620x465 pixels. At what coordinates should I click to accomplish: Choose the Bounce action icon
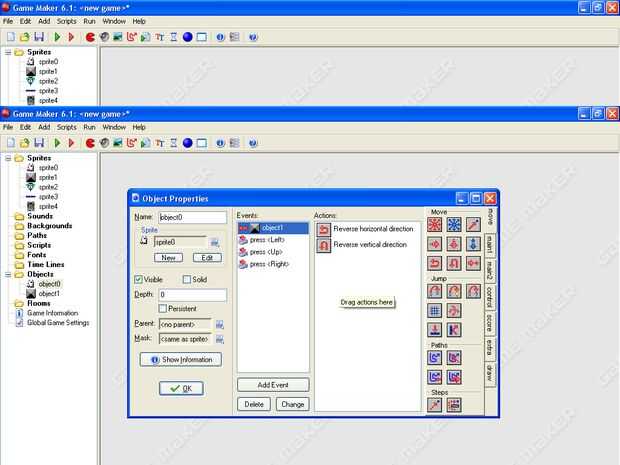click(454, 330)
